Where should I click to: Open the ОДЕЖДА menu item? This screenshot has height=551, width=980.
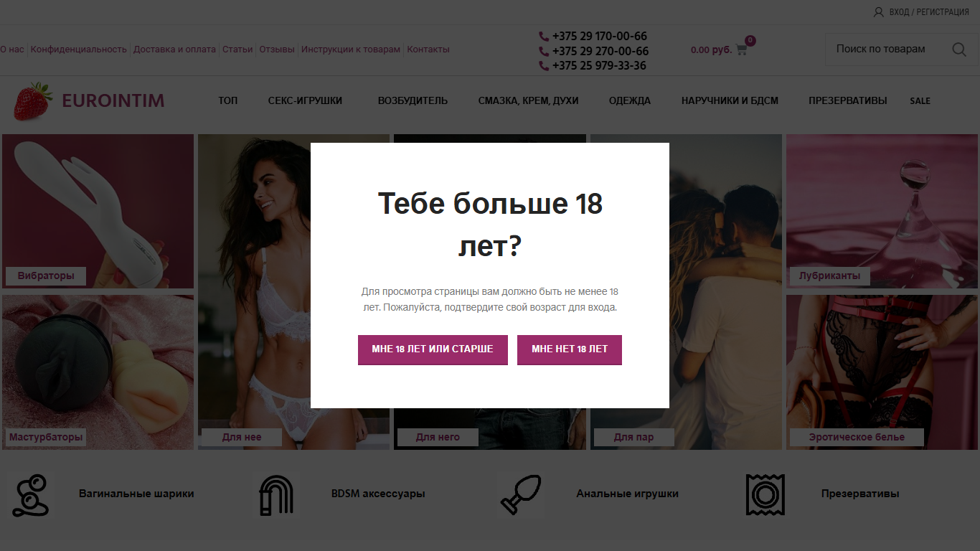tap(630, 101)
